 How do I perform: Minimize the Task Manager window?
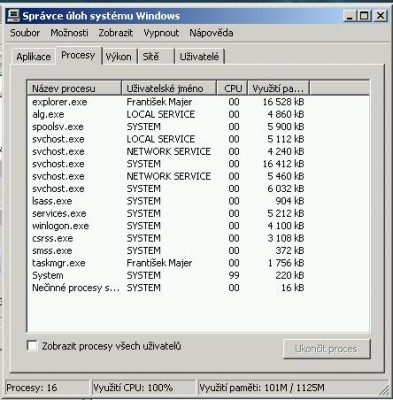pos(350,16)
